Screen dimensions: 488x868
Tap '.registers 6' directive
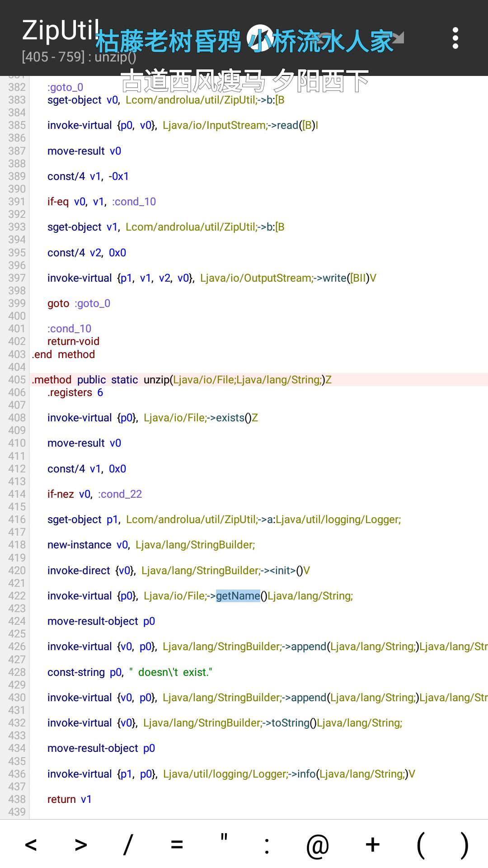[75, 392]
